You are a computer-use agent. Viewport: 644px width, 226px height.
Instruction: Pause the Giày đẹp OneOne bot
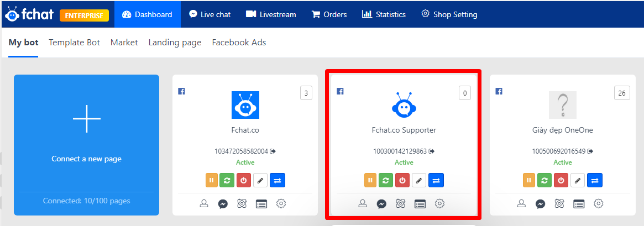tap(529, 180)
